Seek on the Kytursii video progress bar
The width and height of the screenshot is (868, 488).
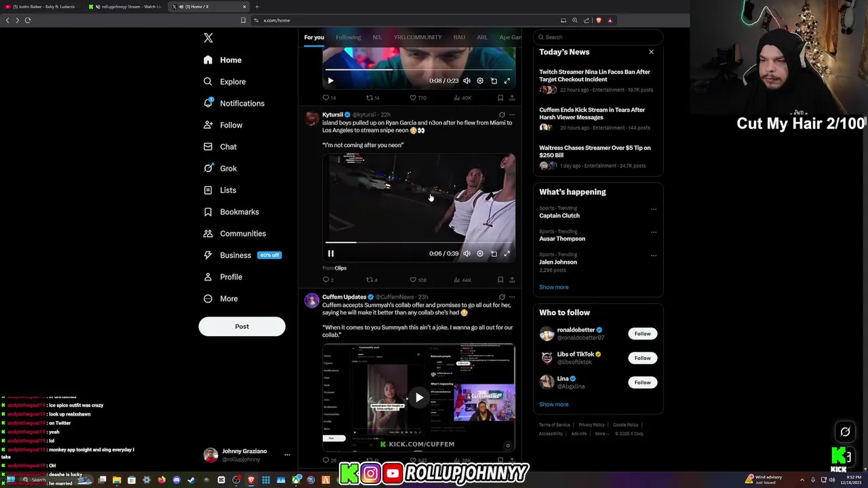419,242
